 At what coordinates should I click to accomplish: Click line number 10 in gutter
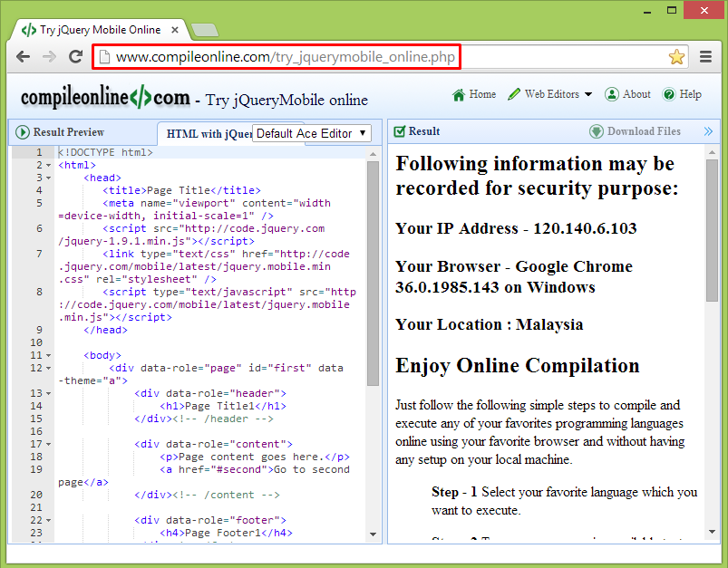(x=36, y=343)
